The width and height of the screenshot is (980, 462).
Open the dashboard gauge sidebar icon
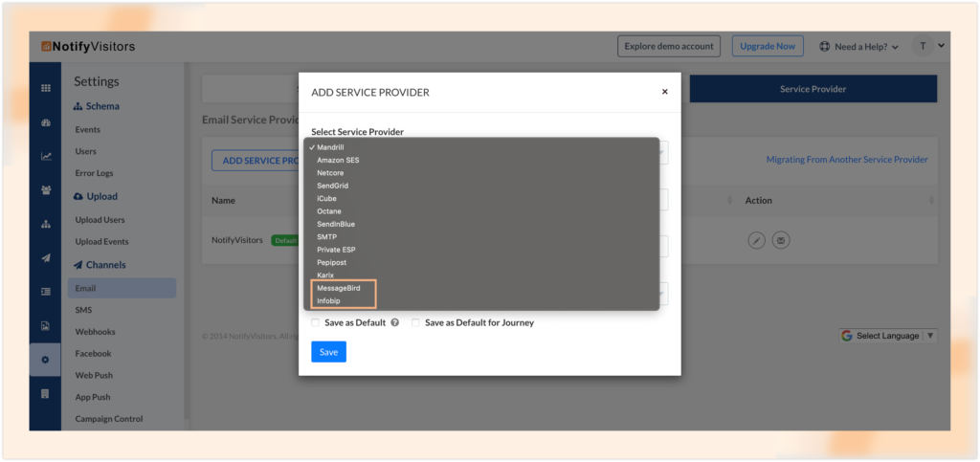point(46,122)
